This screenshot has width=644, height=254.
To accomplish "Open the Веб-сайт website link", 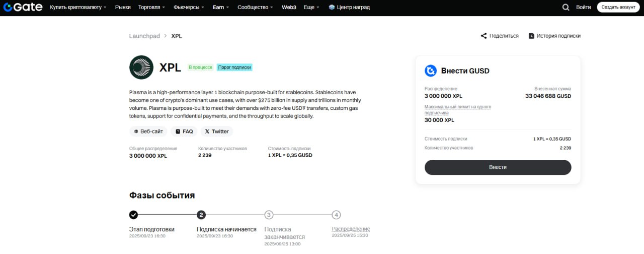I will [148, 132].
